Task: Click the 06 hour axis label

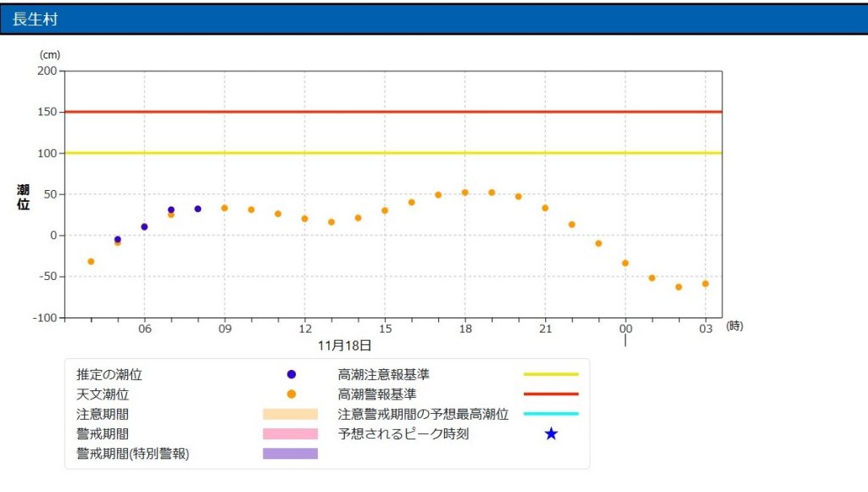Action: (x=144, y=328)
